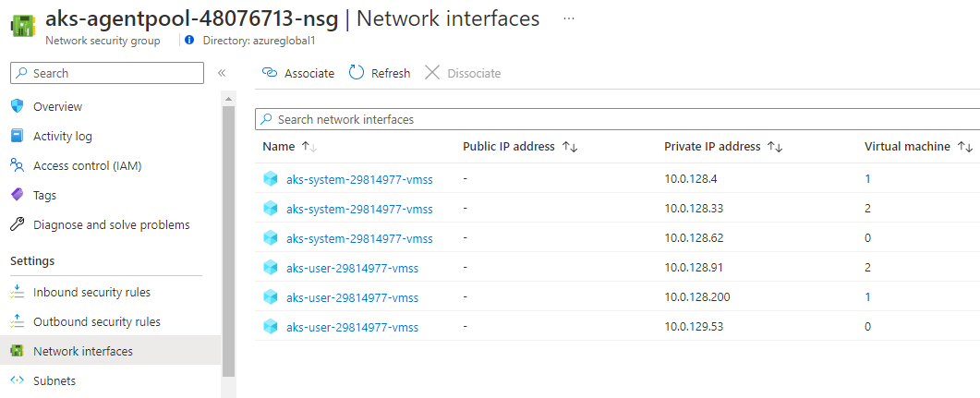Click the purple Tags icon
The height and width of the screenshot is (398, 980).
coord(17,195)
